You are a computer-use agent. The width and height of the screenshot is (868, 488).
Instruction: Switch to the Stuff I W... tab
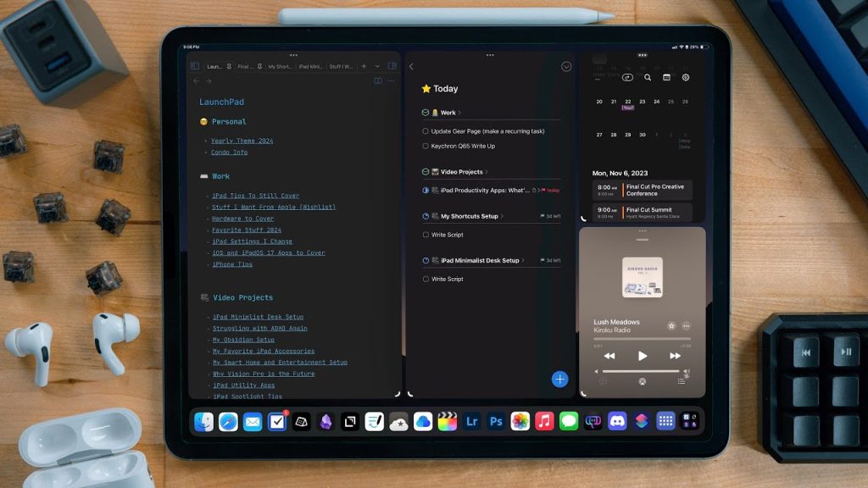[x=341, y=66]
